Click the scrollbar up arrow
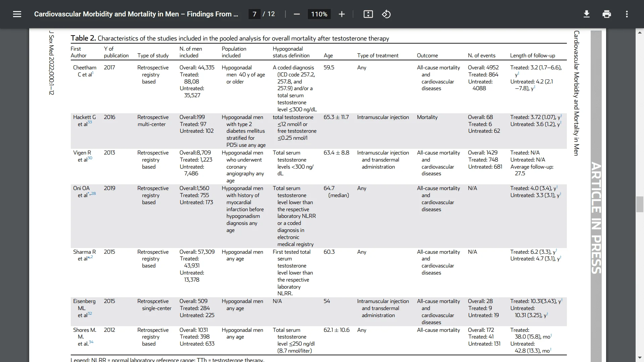644x362 pixels. click(640, 33)
